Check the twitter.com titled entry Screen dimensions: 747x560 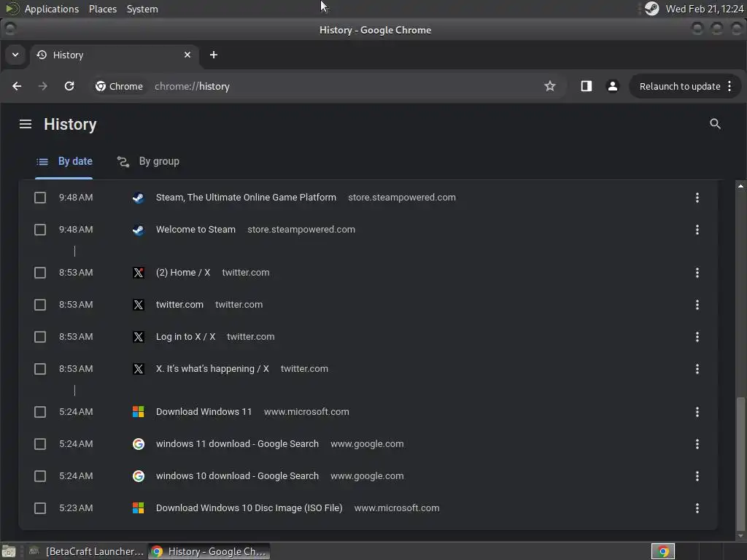coord(40,305)
